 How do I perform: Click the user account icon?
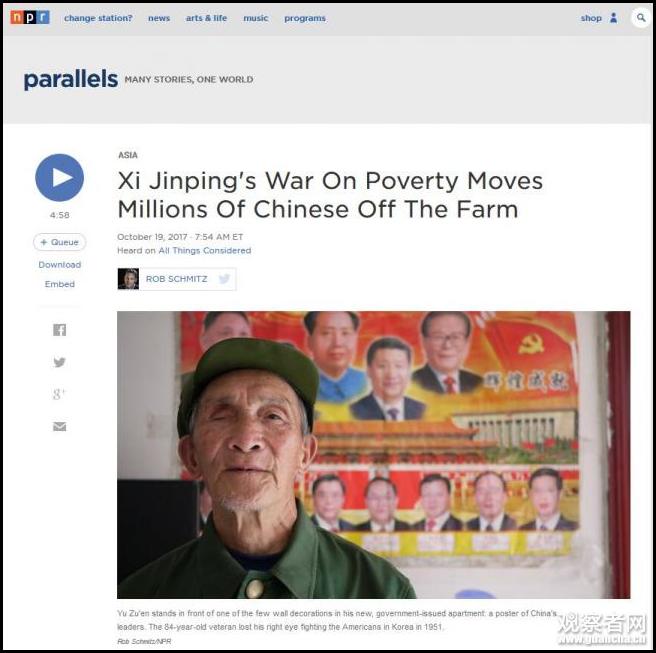click(613, 18)
